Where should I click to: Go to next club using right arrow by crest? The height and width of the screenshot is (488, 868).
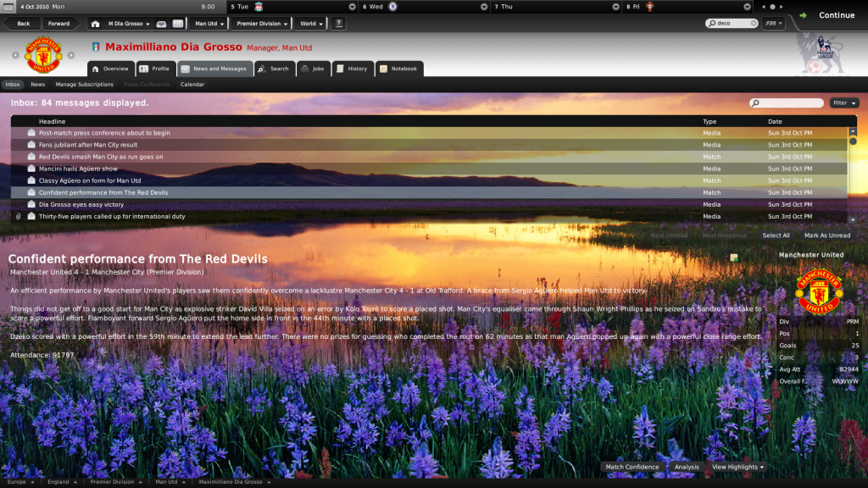[71, 55]
